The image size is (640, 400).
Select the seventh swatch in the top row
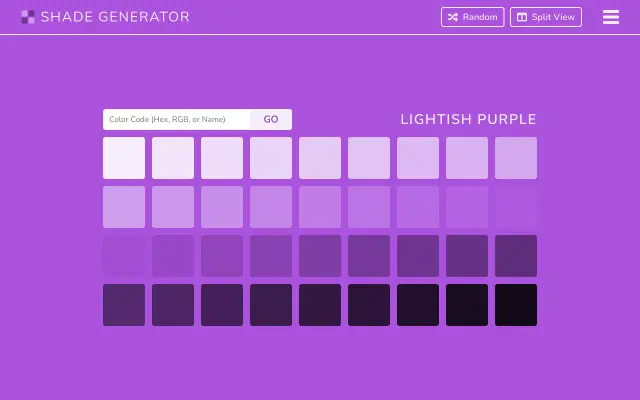pyautogui.click(x=418, y=158)
